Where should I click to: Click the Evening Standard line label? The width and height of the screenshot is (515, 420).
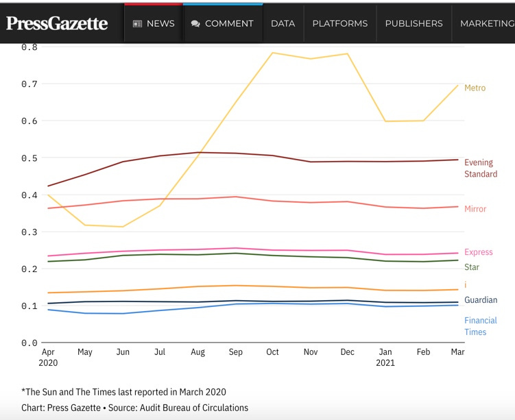[481, 169]
